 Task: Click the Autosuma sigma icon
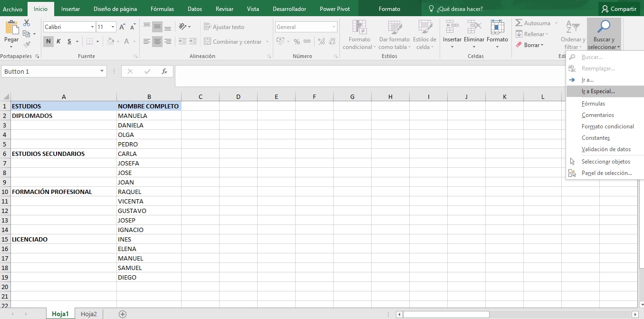[519, 23]
